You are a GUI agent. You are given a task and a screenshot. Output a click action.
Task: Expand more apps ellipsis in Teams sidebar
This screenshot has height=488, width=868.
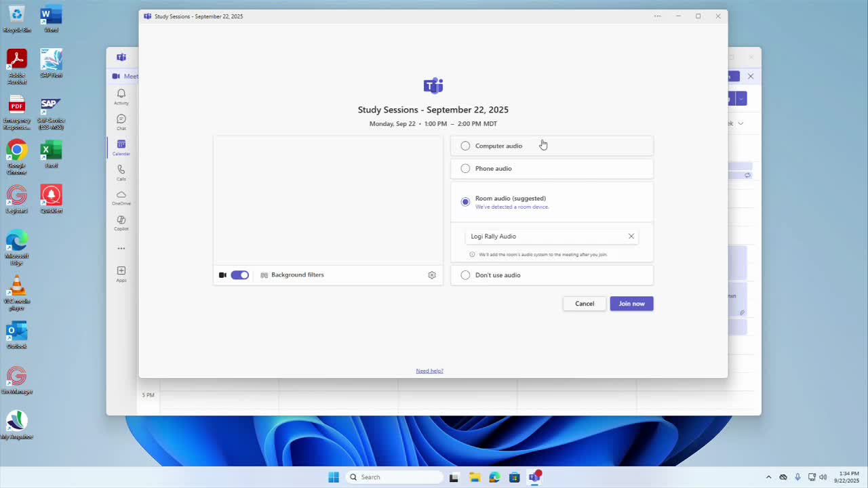tap(121, 249)
